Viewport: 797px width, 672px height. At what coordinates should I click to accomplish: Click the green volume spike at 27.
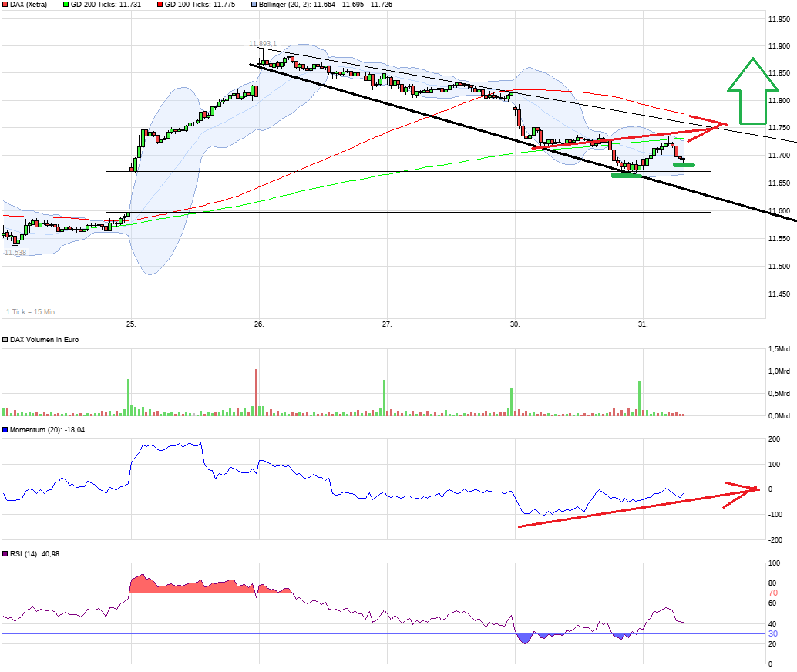coord(385,398)
